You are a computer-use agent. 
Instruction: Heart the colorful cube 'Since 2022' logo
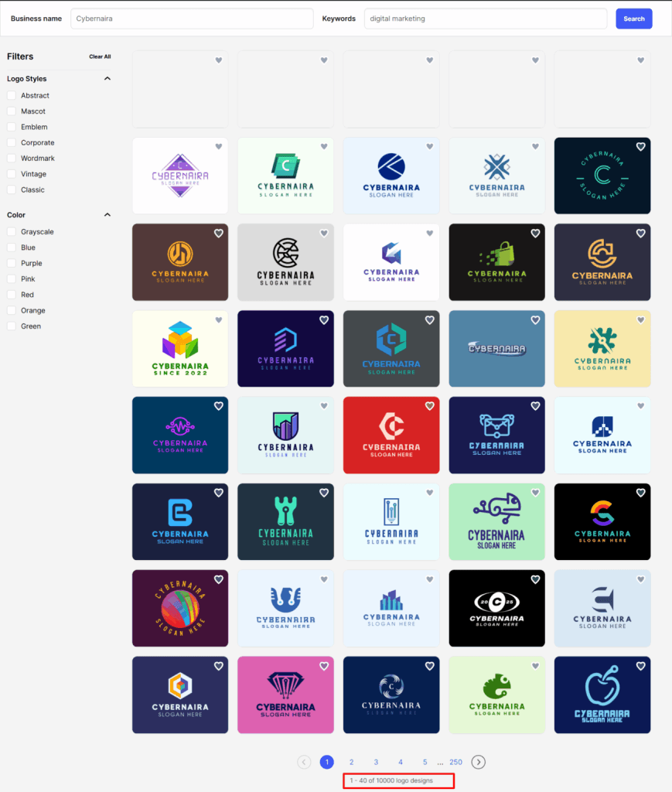point(218,319)
